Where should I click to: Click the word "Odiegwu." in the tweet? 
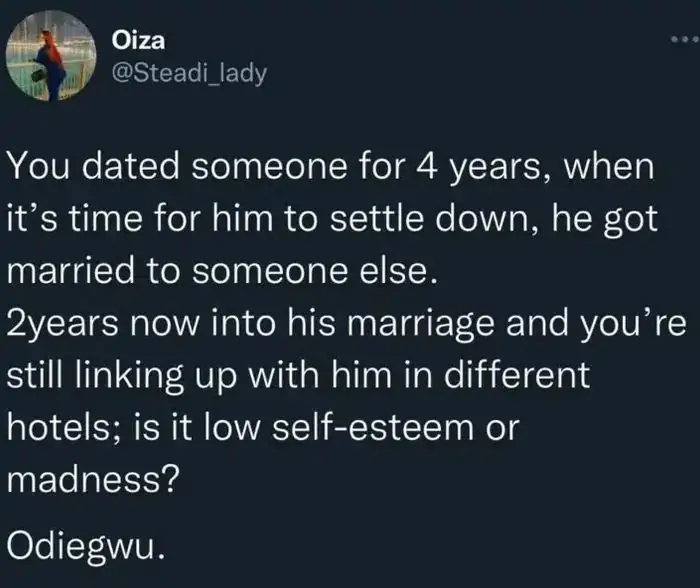[x=82, y=544]
